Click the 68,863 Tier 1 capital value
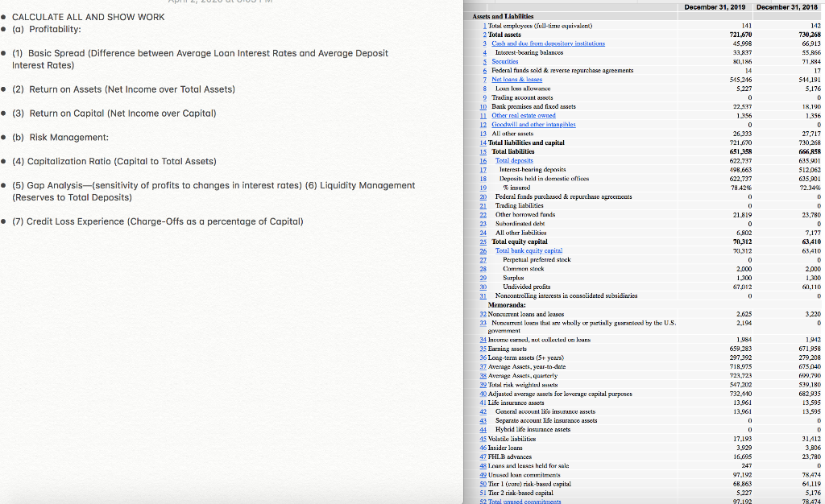 click(742, 484)
